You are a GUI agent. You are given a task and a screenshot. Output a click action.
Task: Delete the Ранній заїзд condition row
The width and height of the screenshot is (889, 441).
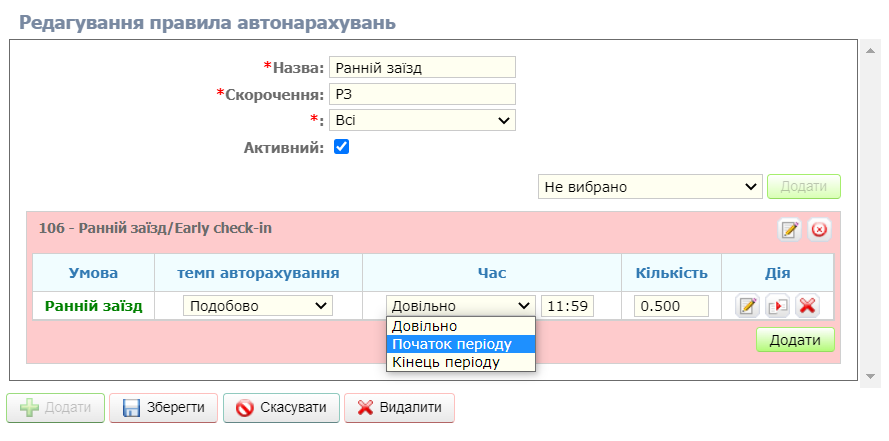click(x=808, y=306)
